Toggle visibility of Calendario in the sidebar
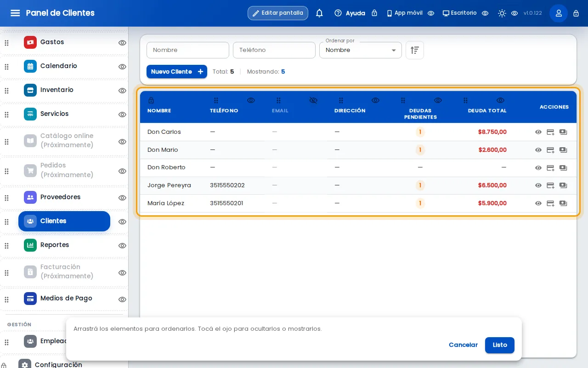 pos(122,67)
